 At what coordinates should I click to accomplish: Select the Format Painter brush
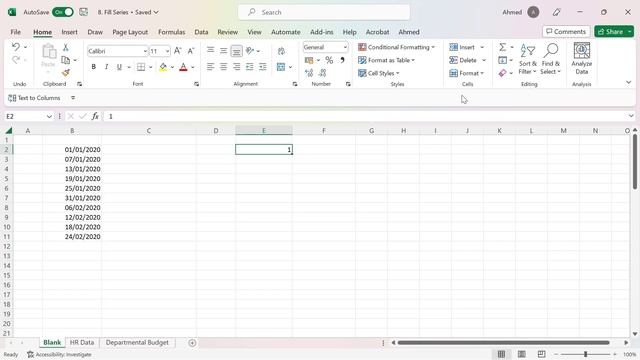tap(65, 73)
